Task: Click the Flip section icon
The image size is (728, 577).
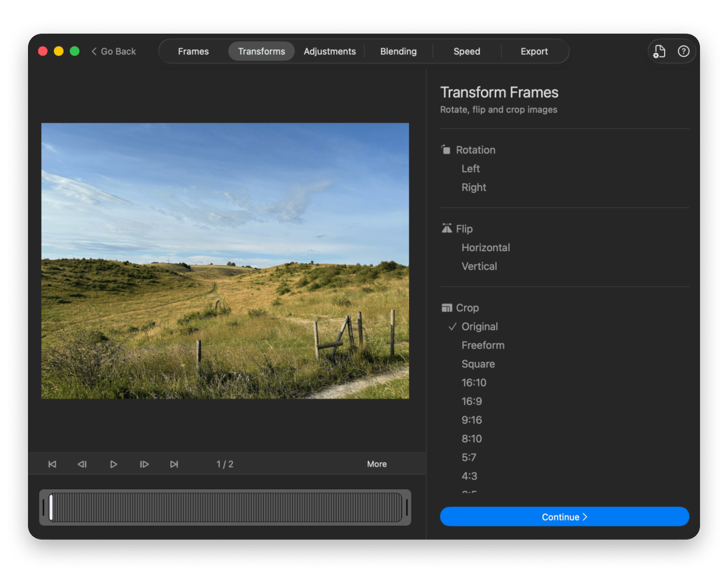Action: tap(447, 228)
